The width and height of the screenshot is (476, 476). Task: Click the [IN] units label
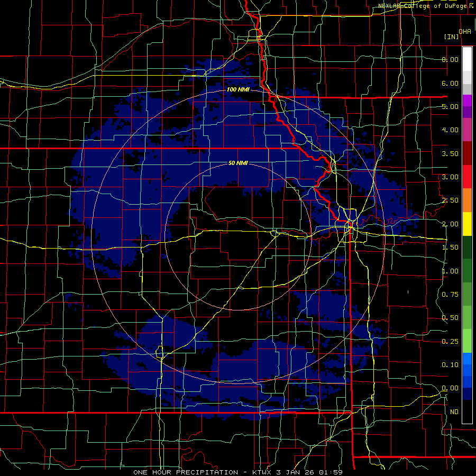(452, 36)
